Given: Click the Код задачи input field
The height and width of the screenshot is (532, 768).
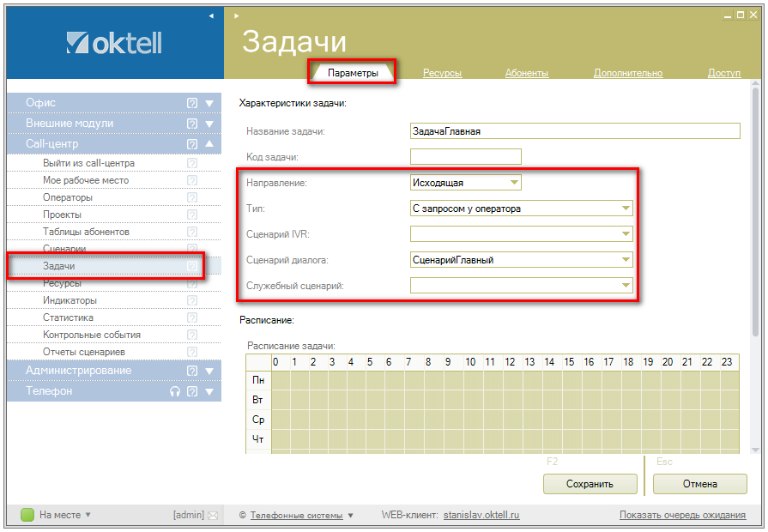Looking at the screenshot, I should pos(465,156).
